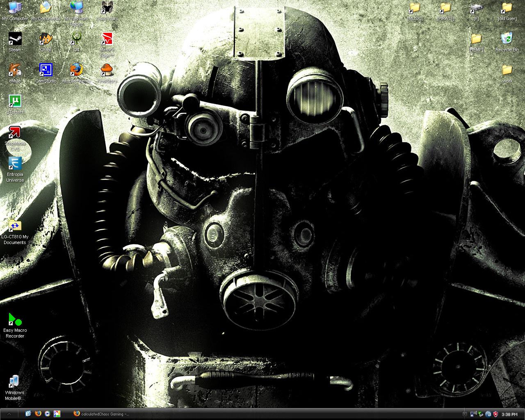The image size is (525, 420).
Task: Open the [TEMP] folder shortcut
Action: click(x=476, y=42)
